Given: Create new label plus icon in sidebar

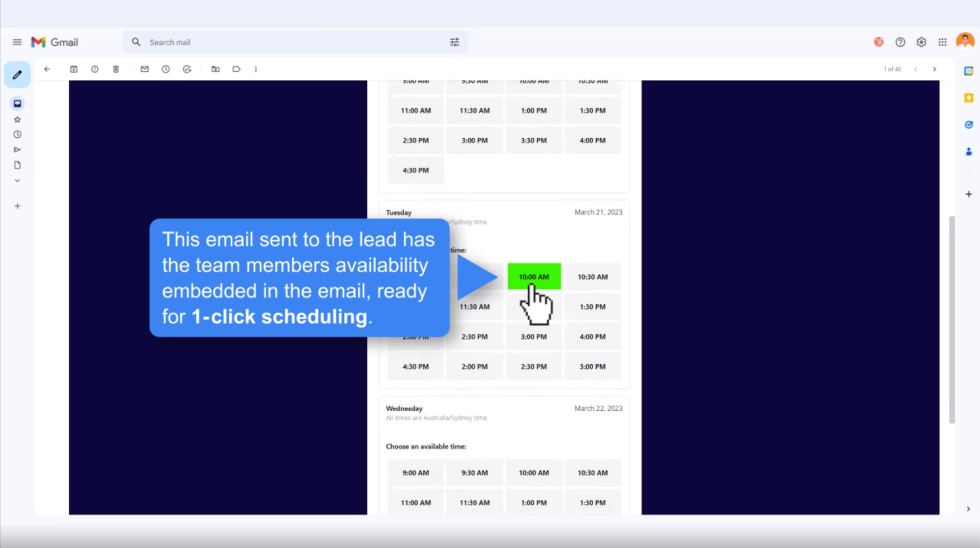Looking at the screenshot, I should point(17,206).
